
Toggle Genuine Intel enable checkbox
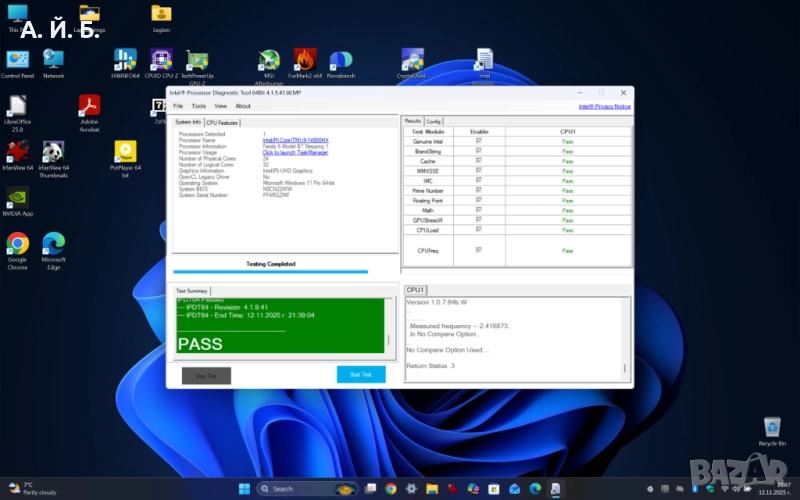pos(478,142)
